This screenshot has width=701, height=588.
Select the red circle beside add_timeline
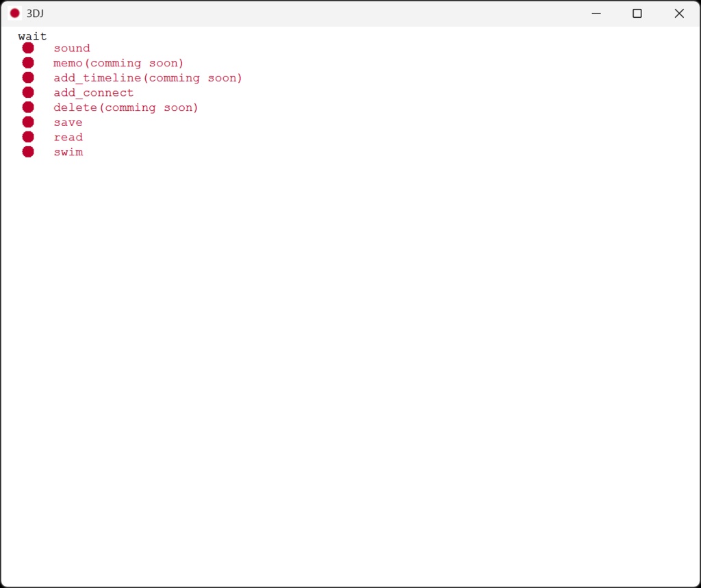(x=28, y=77)
